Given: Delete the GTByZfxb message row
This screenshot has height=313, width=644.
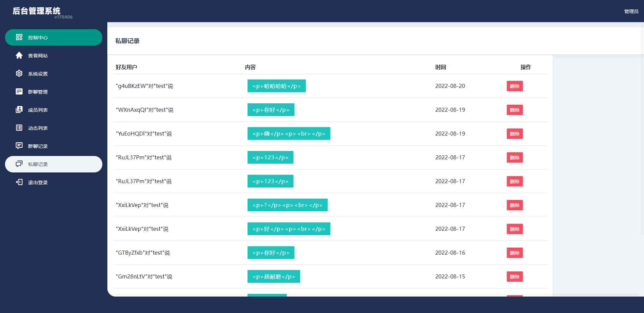Looking at the screenshot, I should click(515, 253).
